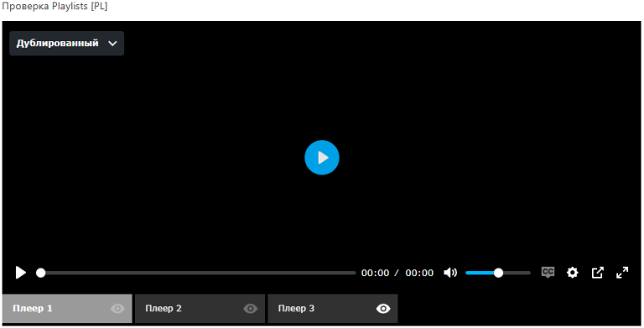
Task: Toggle the eye icon on Плеер 1
Action: pyautogui.click(x=117, y=308)
